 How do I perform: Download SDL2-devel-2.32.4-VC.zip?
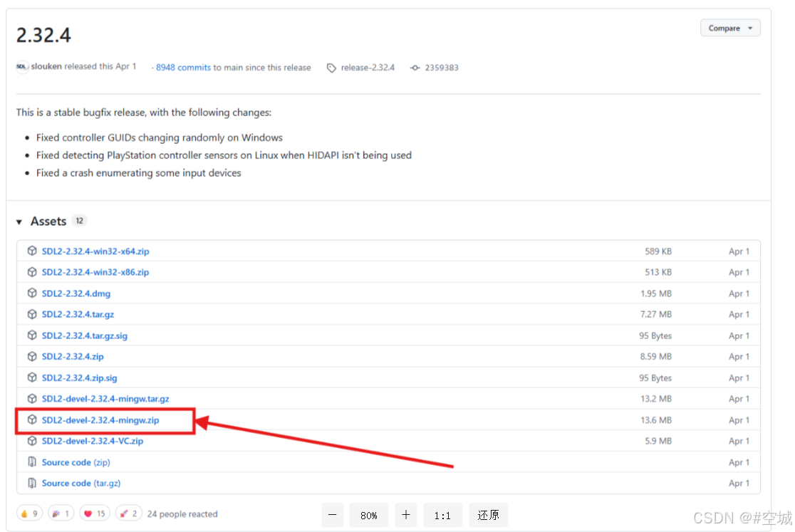click(93, 442)
